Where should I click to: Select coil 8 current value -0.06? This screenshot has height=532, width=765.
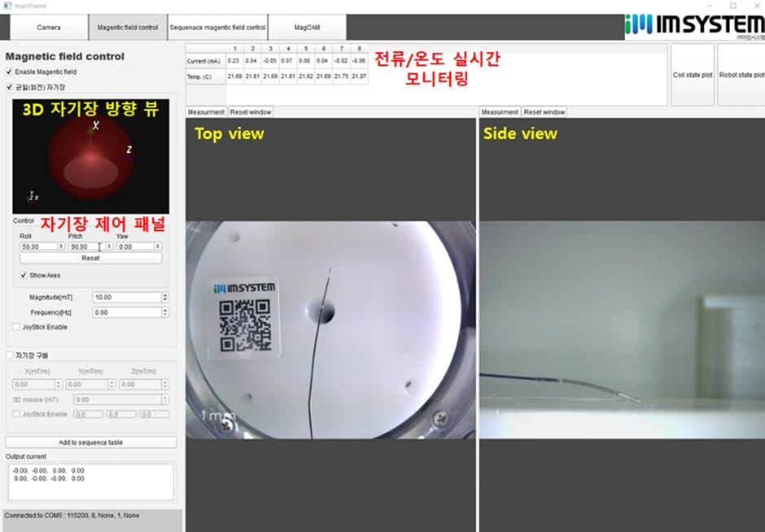[x=359, y=61]
